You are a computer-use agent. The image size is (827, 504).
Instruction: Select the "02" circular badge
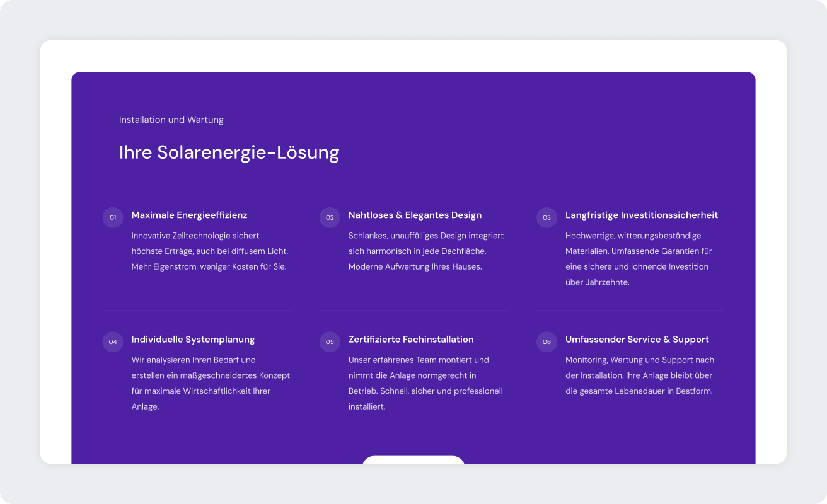tap(330, 217)
